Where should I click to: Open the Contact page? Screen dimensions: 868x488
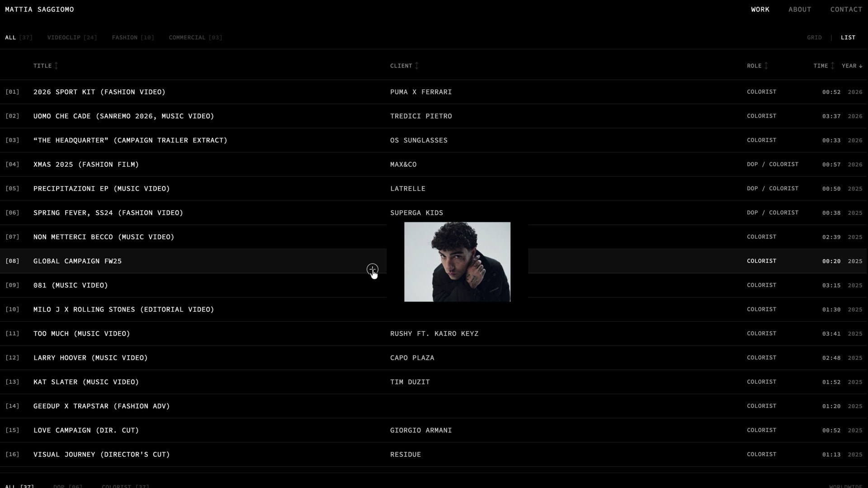[x=846, y=9]
